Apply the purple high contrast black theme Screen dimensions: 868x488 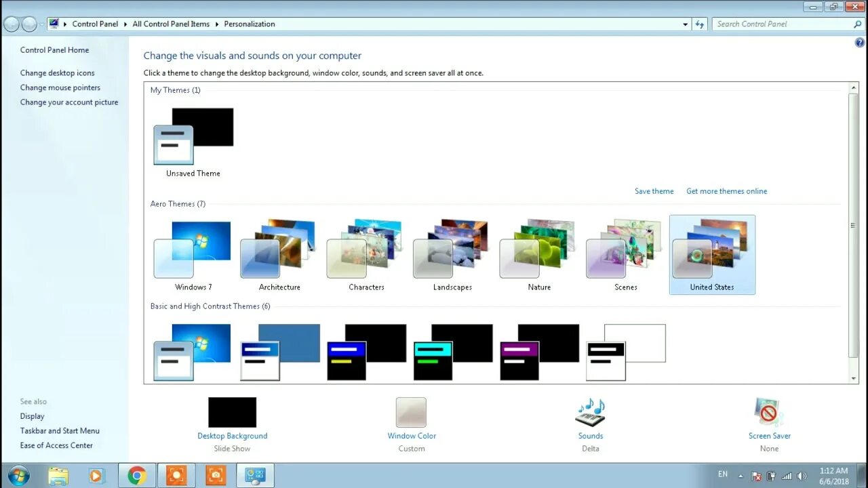coord(539,352)
